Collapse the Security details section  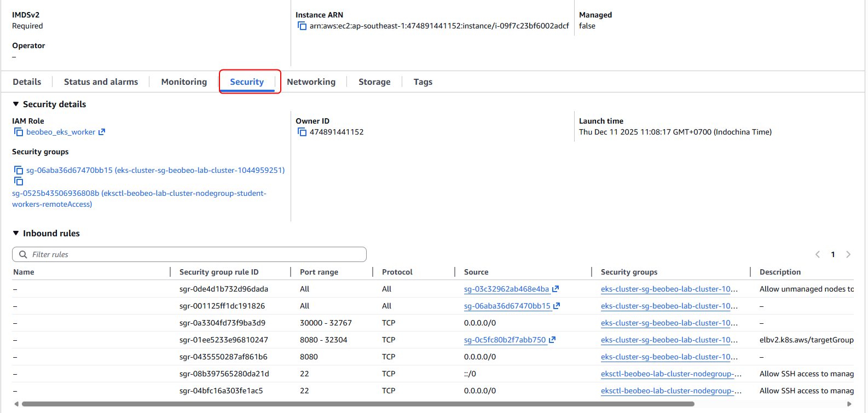tap(16, 104)
